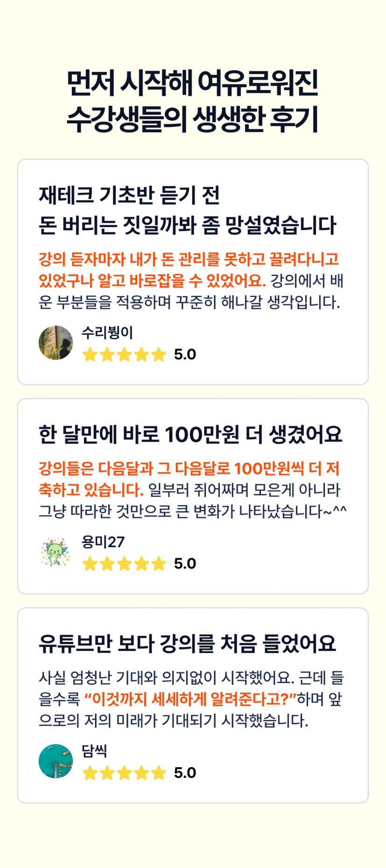Select the 5.0 score beside 수리뷩이's stars
Image resolution: width=386 pixels, height=868 pixels.
pyautogui.click(x=185, y=355)
